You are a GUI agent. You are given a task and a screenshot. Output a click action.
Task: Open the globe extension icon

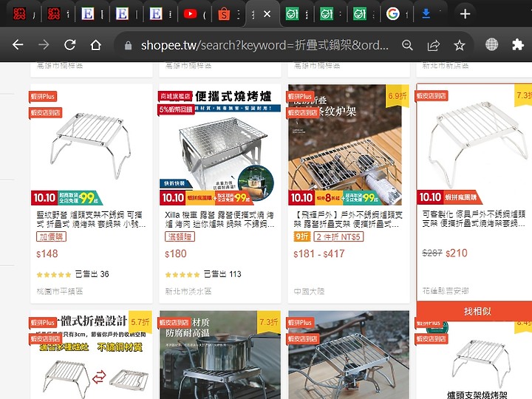[x=491, y=44]
